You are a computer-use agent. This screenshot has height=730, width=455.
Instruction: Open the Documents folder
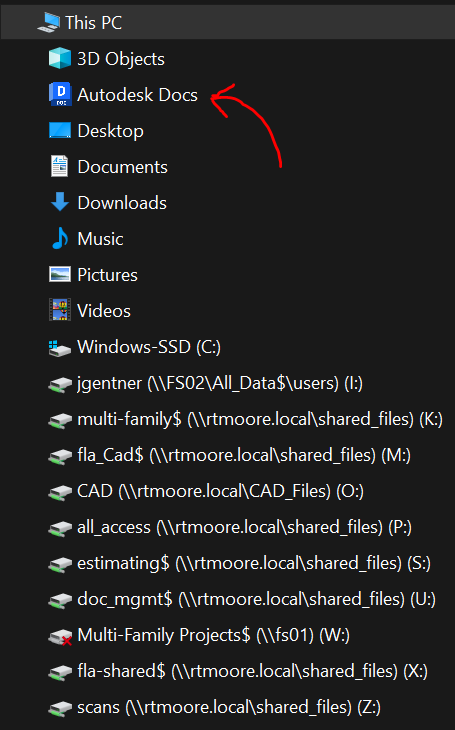coord(122,167)
